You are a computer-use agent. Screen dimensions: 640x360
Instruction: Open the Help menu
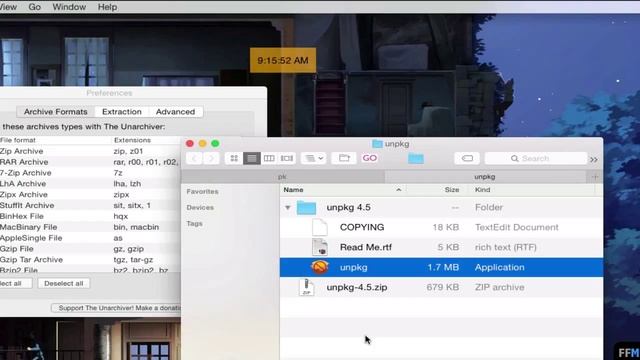pos(107,7)
